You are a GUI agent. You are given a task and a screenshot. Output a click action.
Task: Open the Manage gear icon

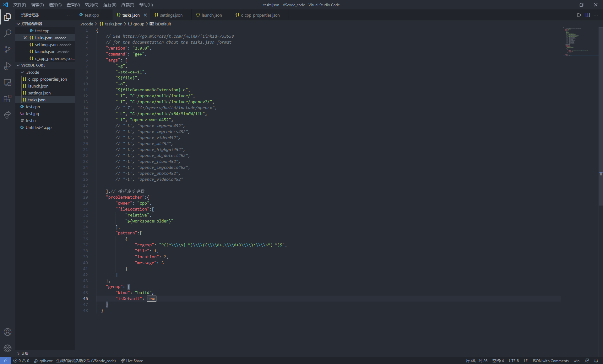tap(8, 348)
